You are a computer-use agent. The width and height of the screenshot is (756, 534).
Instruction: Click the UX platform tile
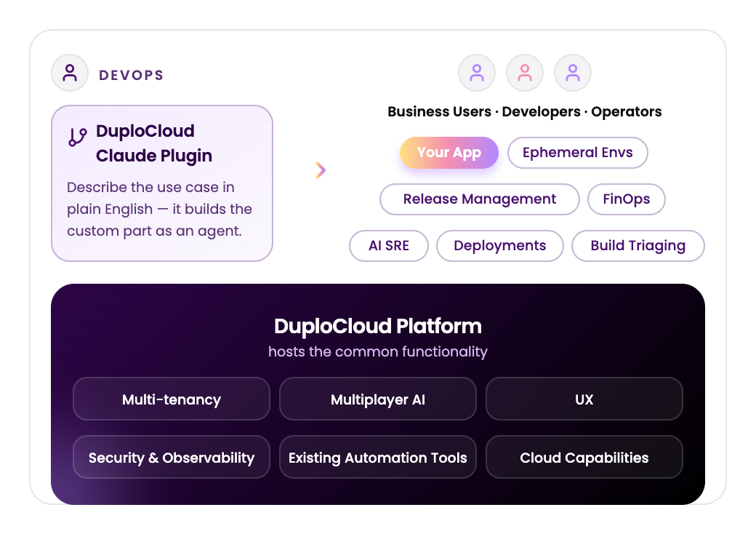click(x=584, y=399)
